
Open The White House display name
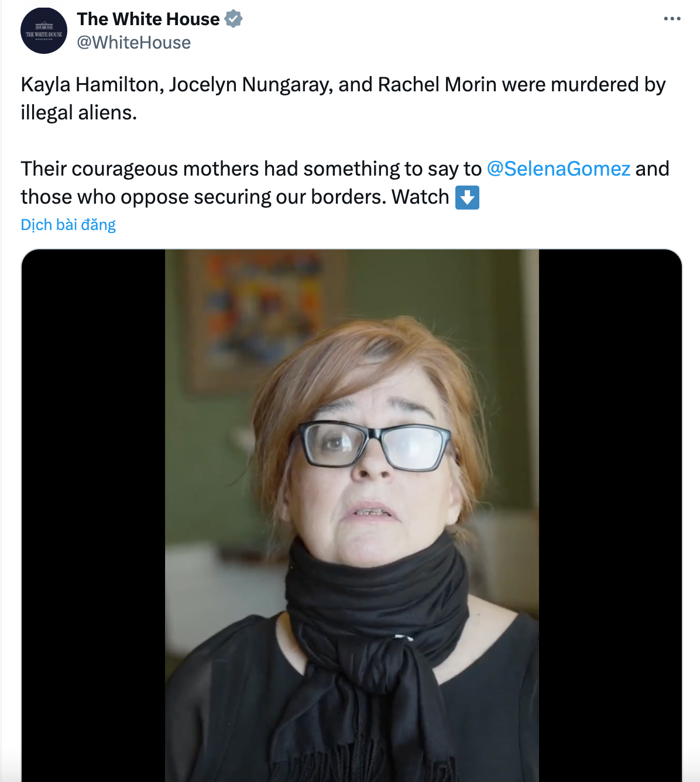point(148,19)
